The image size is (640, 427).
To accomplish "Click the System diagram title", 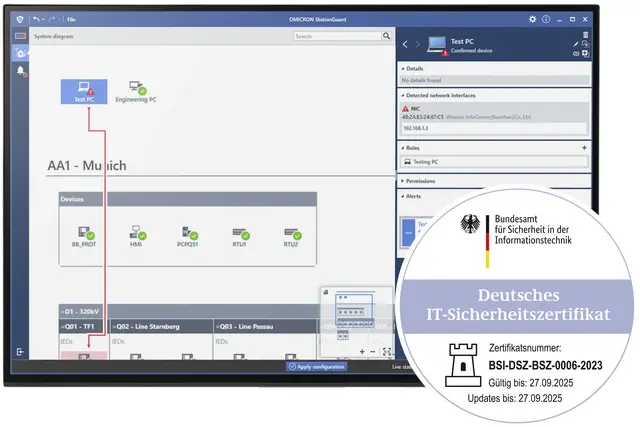I will pos(53,36).
